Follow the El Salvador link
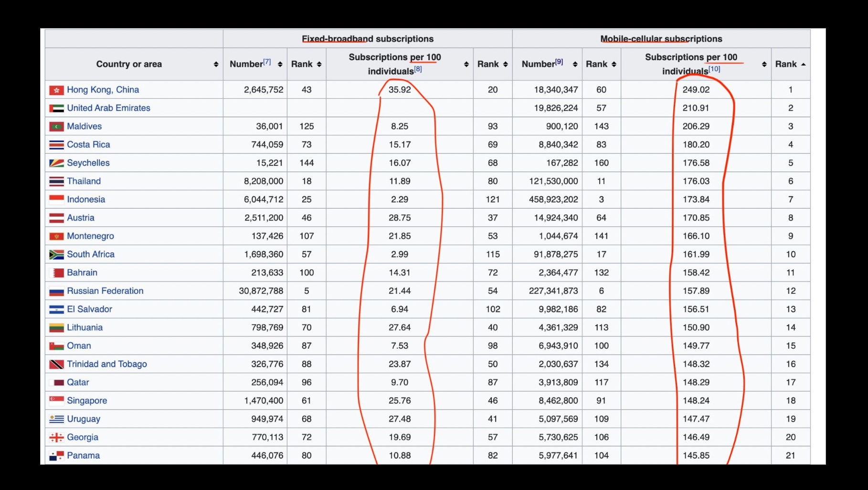868x490 pixels. tap(89, 309)
